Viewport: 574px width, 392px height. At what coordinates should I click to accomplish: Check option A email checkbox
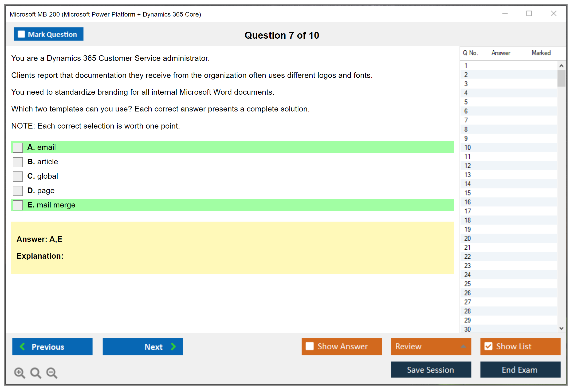[x=18, y=147]
